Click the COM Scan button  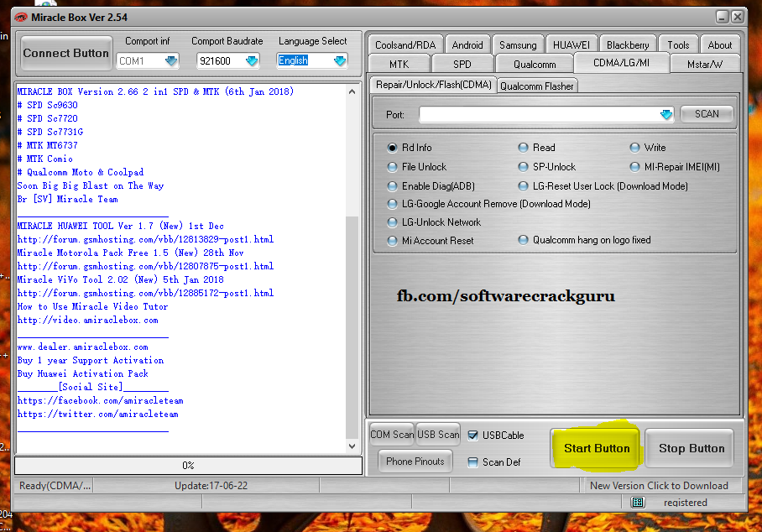[x=392, y=435]
